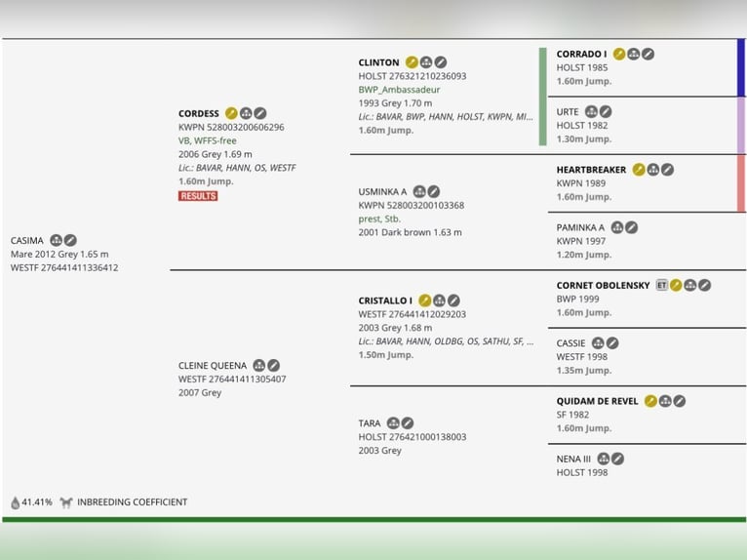Open the Cristallo I horse name link

click(385, 300)
